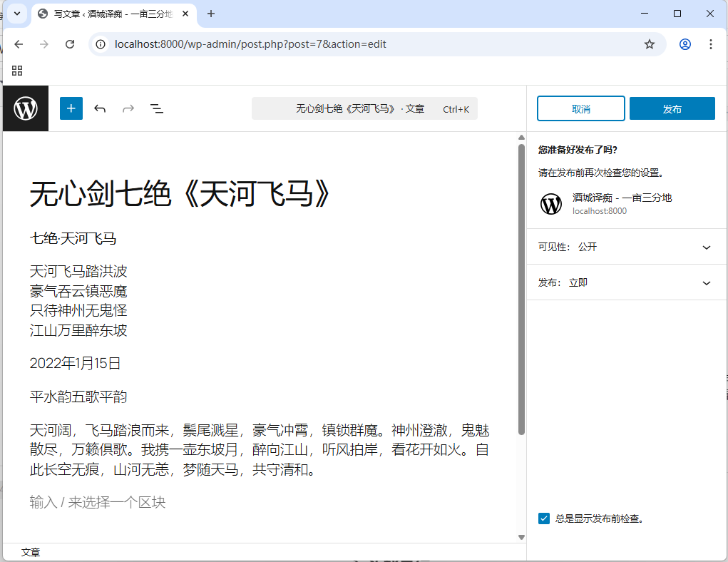Viewport: 728px width, 562px height.
Task: Click the 发布 publish button
Action: click(x=671, y=108)
